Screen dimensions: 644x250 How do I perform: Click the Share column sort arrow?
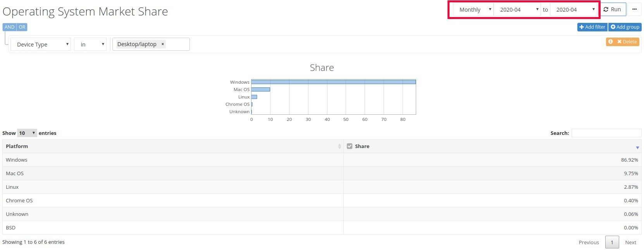[x=637, y=147]
